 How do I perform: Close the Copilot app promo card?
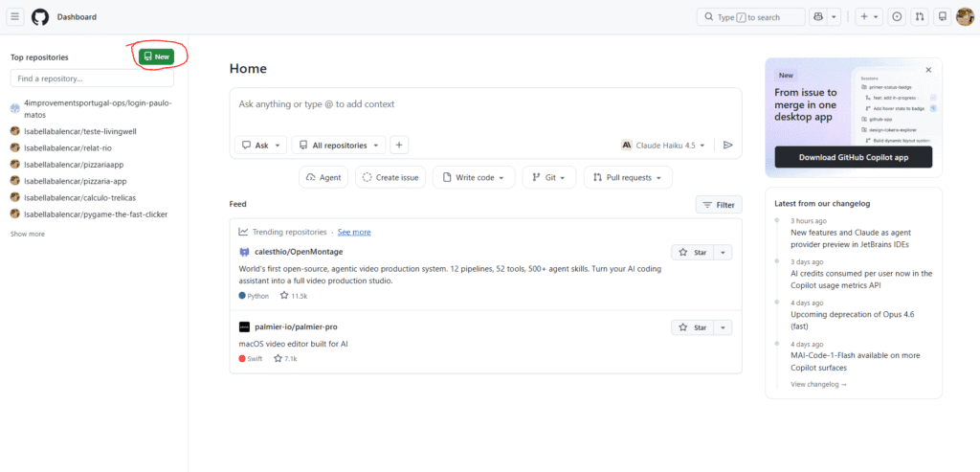coord(928,70)
